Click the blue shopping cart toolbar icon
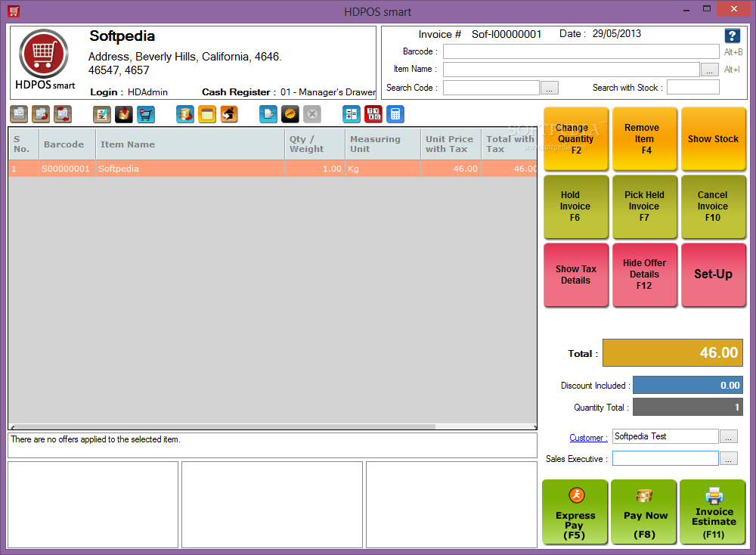The height and width of the screenshot is (555, 756). [146, 114]
